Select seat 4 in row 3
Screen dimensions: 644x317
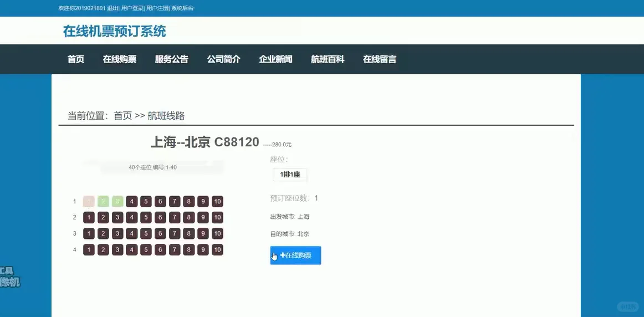pyautogui.click(x=132, y=234)
